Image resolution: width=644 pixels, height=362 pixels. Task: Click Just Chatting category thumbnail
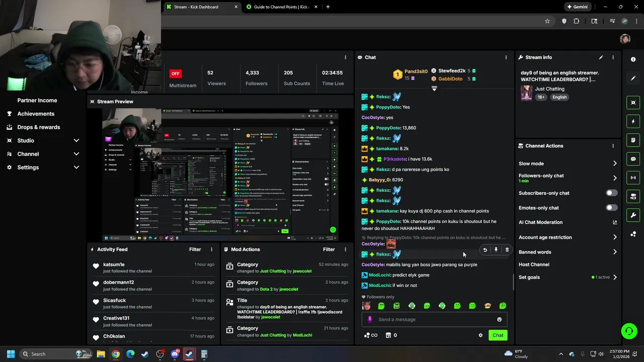coord(526,93)
